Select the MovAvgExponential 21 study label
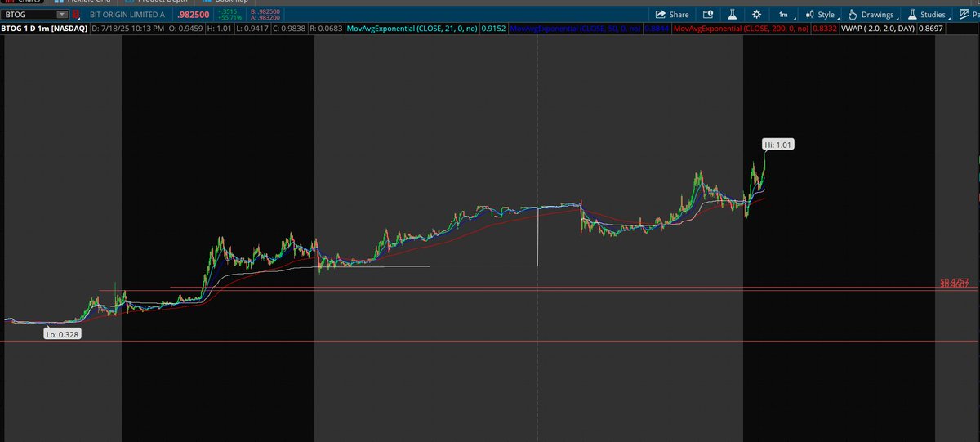 click(411, 28)
